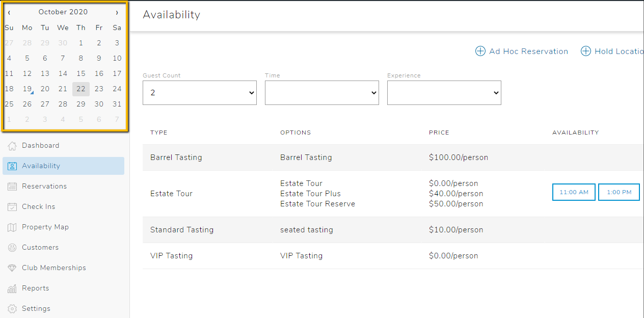
Task: Select October 22 in the date picker
Action: [81, 89]
